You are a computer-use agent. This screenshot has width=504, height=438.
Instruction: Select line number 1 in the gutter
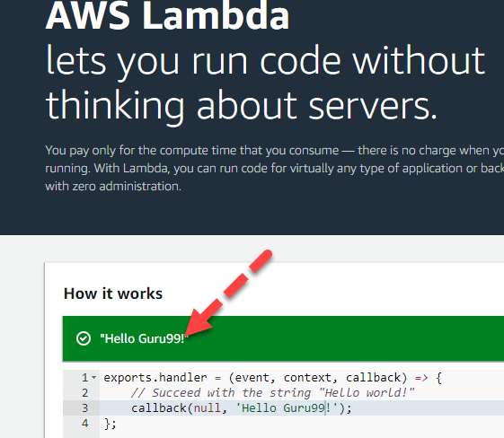pos(84,378)
